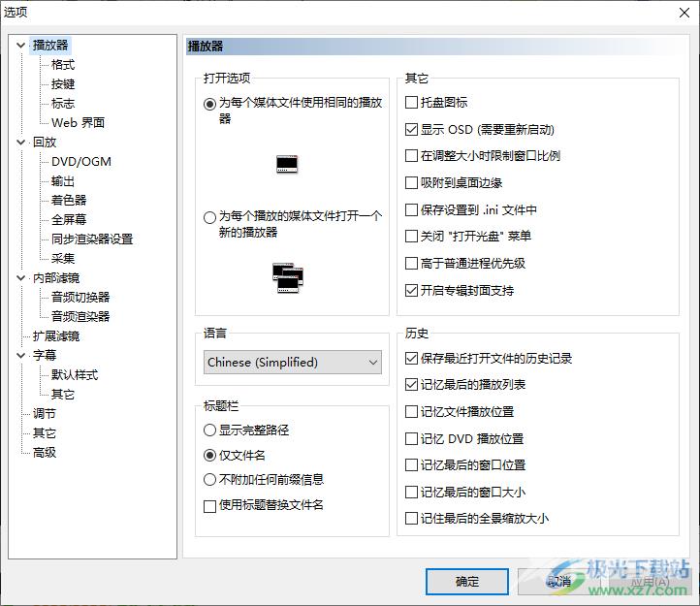The height and width of the screenshot is (606, 700).
Task: Enable 记忆最后的窗口大小 checkbox
Action: pos(411,493)
